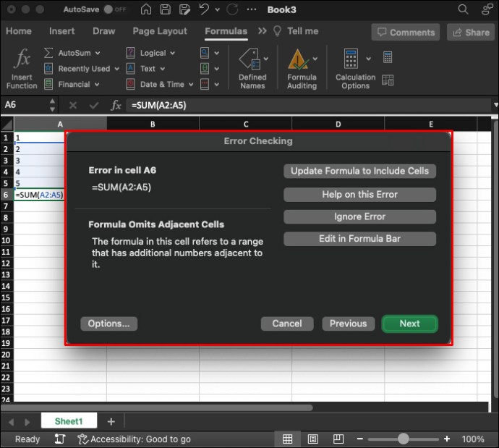Click the Save icon in title bar
This screenshot has width=499, height=448.
[166, 10]
